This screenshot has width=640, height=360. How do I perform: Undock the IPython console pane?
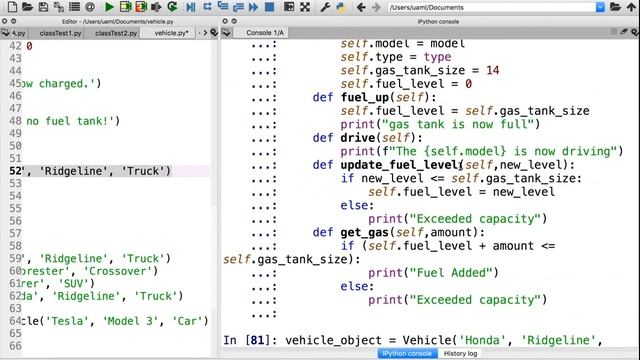coord(234,21)
